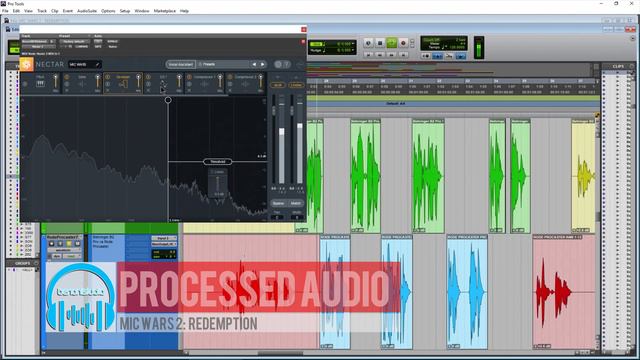Toggle the Compressor 2 power button
The width and height of the screenshot is (640, 360).
[x=230, y=77]
